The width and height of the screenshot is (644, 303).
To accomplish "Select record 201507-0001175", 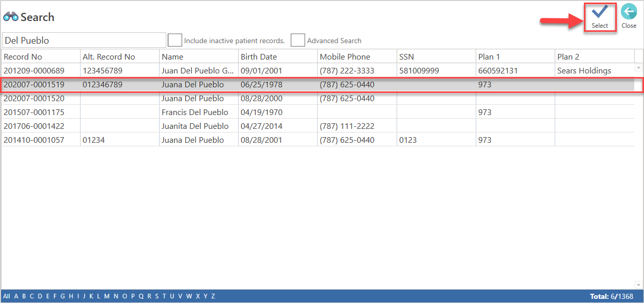I will point(318,112).
